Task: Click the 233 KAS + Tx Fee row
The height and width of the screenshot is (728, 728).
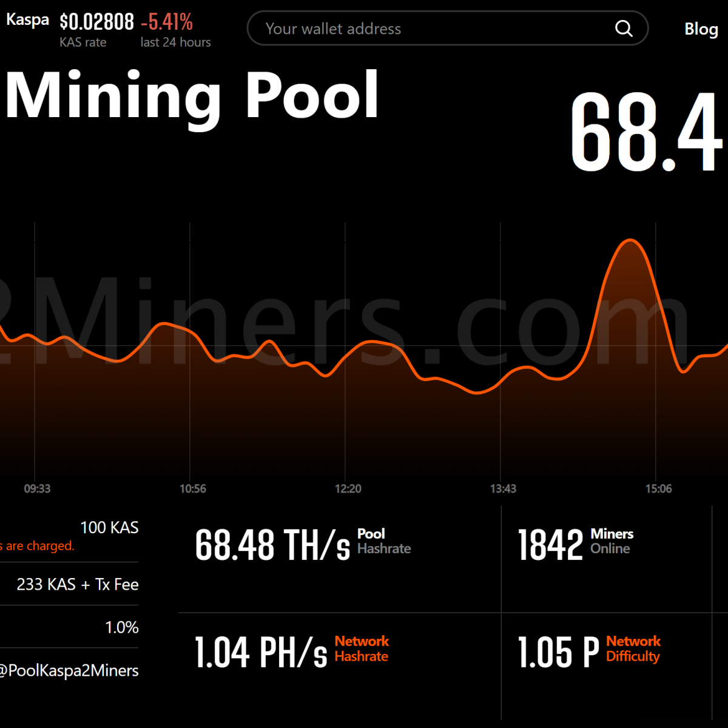Action: [x=78, y=584]
